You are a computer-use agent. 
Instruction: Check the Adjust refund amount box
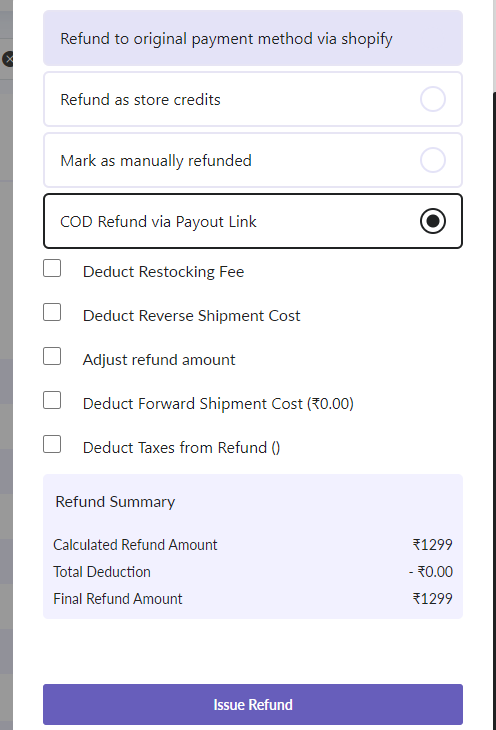click(52, 356)
